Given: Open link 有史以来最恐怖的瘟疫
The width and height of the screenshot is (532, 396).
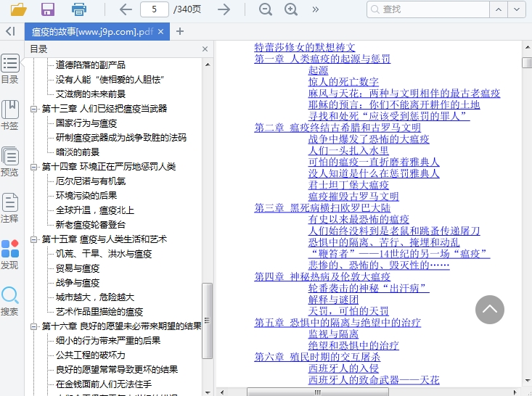Looking at the screenshot, I should 359,219.
